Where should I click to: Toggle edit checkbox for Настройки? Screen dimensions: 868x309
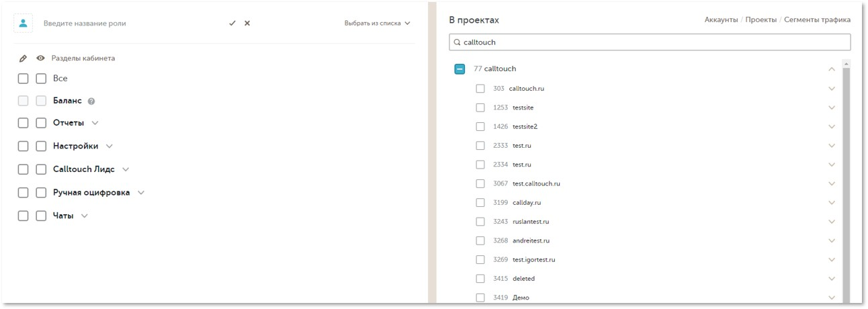coord(24,146)
